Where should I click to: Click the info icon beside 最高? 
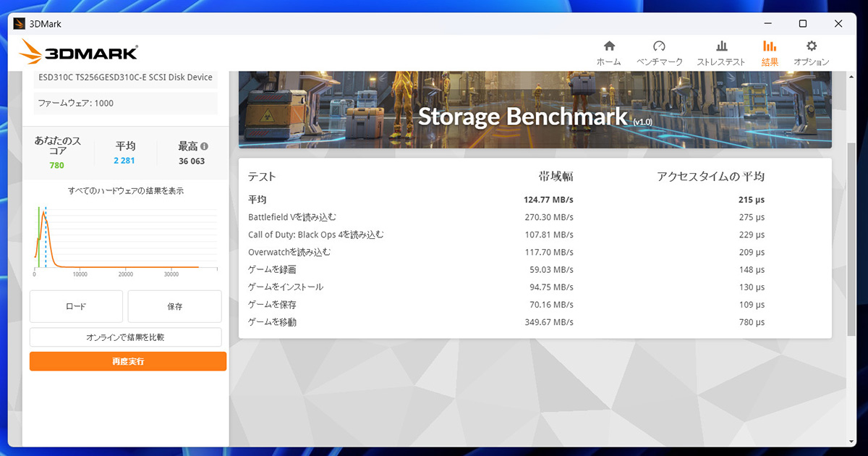point(204,145)
